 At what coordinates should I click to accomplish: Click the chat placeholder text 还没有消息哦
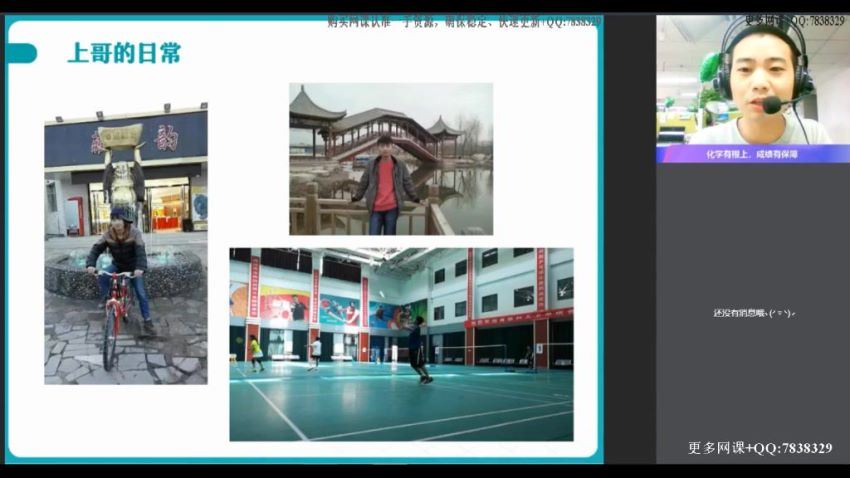(x=754, y=313)
